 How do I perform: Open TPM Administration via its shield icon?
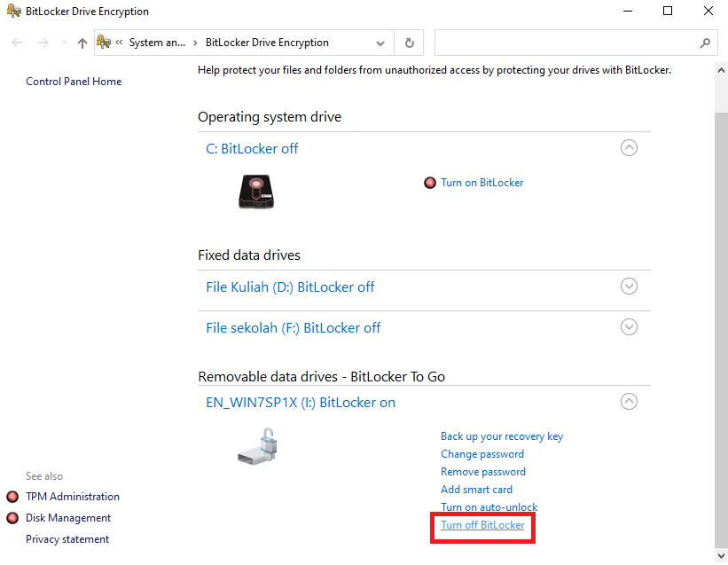12,496
